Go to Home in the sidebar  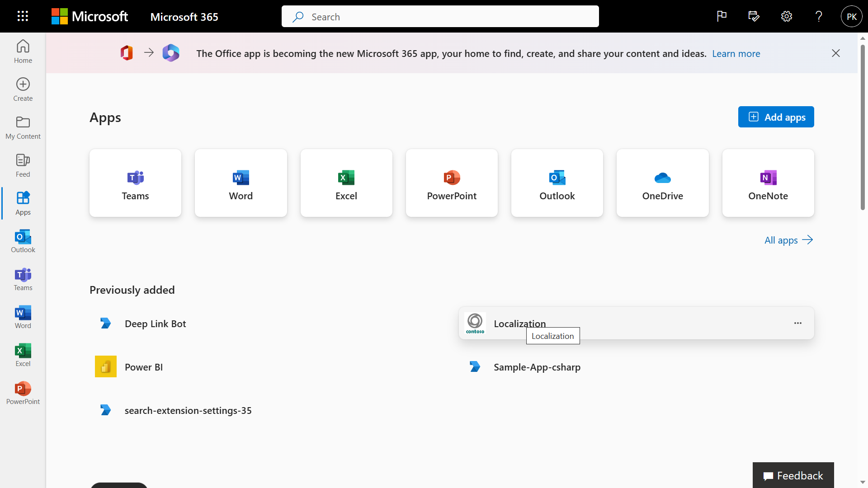[23, 52]
